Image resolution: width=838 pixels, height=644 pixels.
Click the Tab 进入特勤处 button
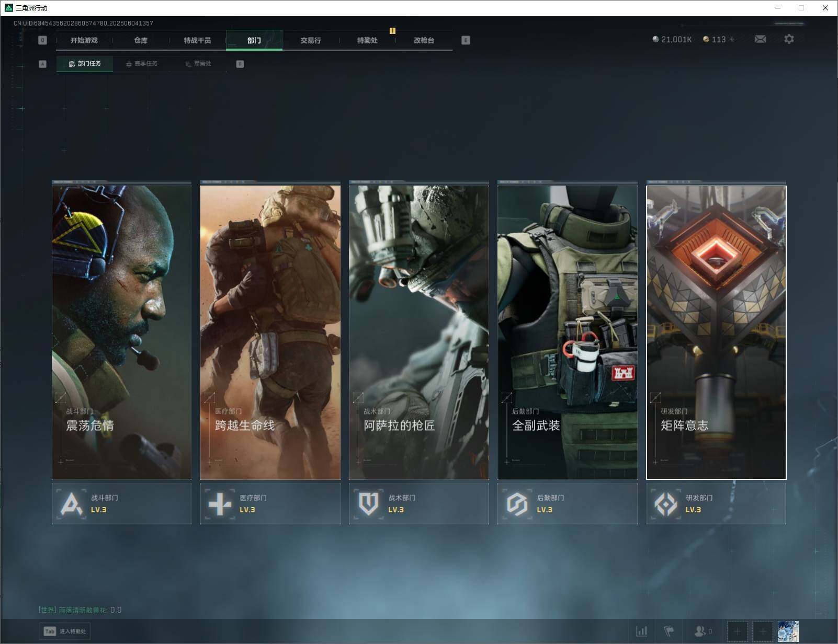point(65,631)
